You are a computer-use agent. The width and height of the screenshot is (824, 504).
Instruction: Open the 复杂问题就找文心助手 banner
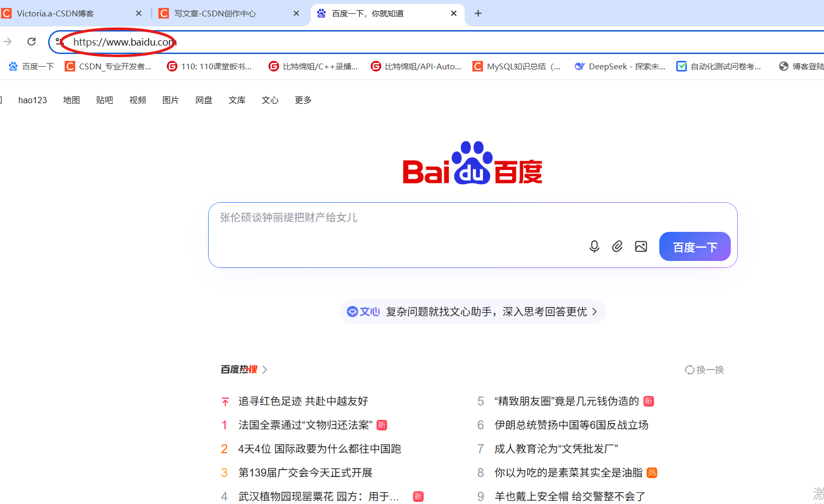pos(472,312)
